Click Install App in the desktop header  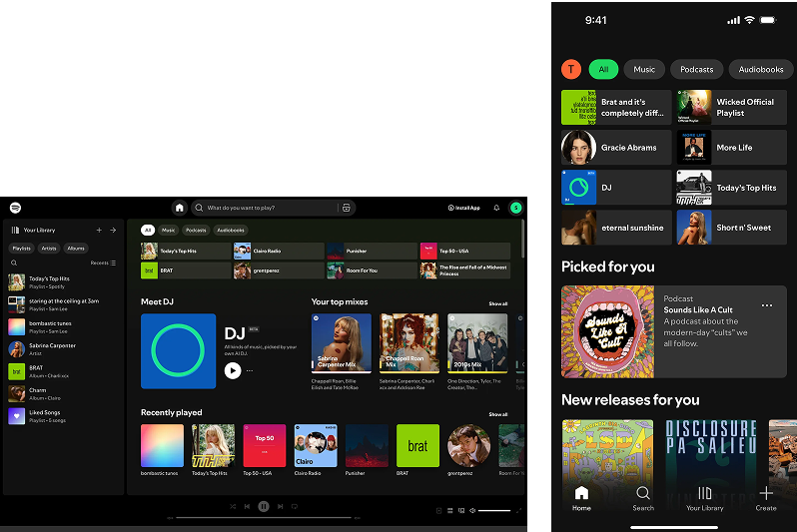pos(464,208)
